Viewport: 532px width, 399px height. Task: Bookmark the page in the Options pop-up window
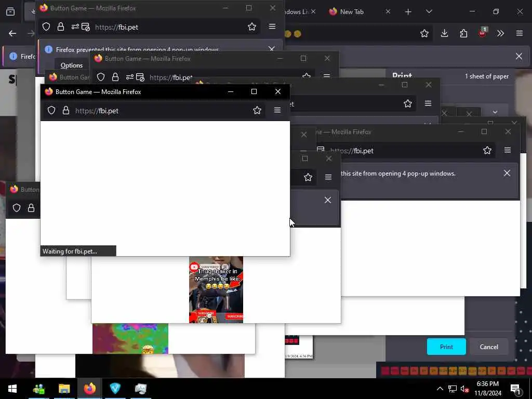(x=252, y=27)
